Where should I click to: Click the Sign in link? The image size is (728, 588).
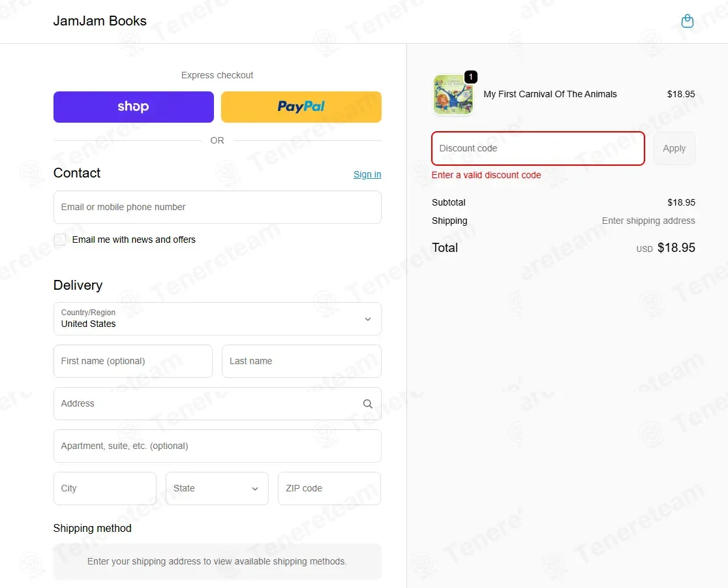click(x=367, y=174)
